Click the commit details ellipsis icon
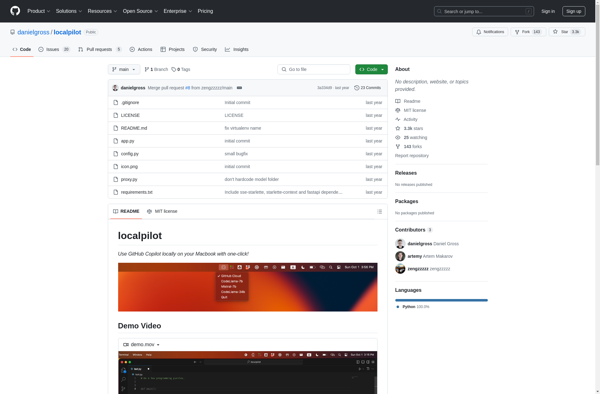600x394 pixels. (239, 88)
